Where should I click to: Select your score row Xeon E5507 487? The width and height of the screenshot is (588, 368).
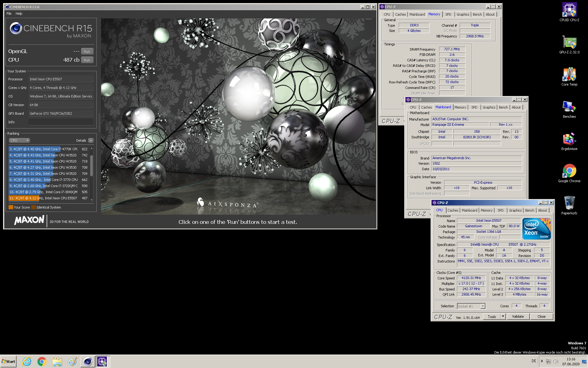[49, 198]
